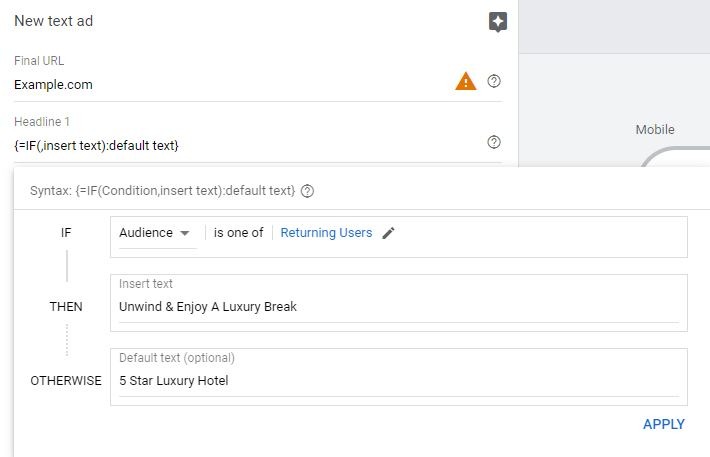710x457 pixels.
Task: Open the Returning Users audience link
Action: pyautogui.click(x=326, y=233)
